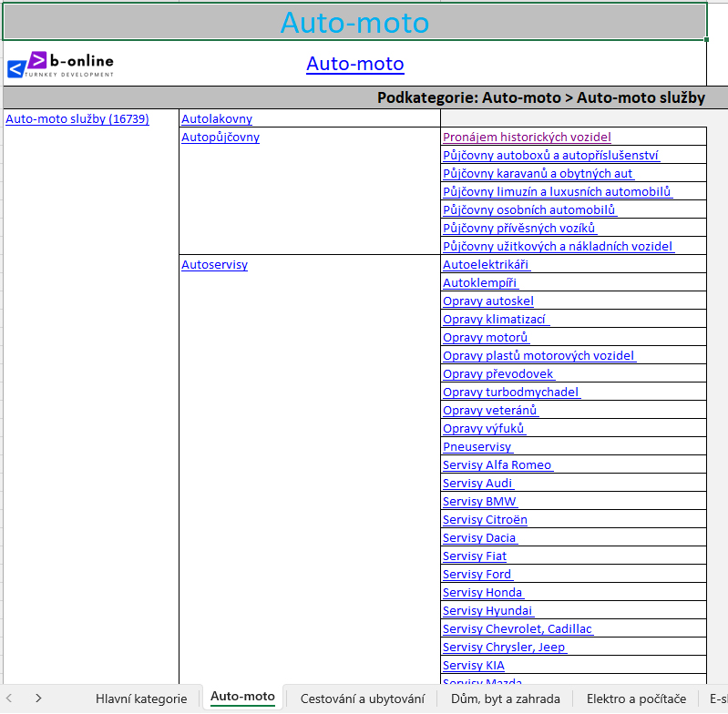Open Pronájem historických vozidel link
The height and width of the screenshot is (714, 728).
pos(527,137)
